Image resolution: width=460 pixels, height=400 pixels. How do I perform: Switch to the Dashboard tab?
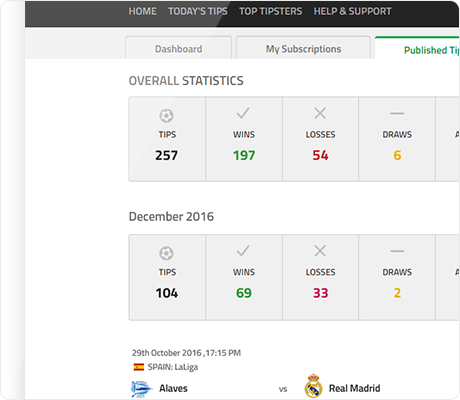pyautogui.click(x=178, y=48)
